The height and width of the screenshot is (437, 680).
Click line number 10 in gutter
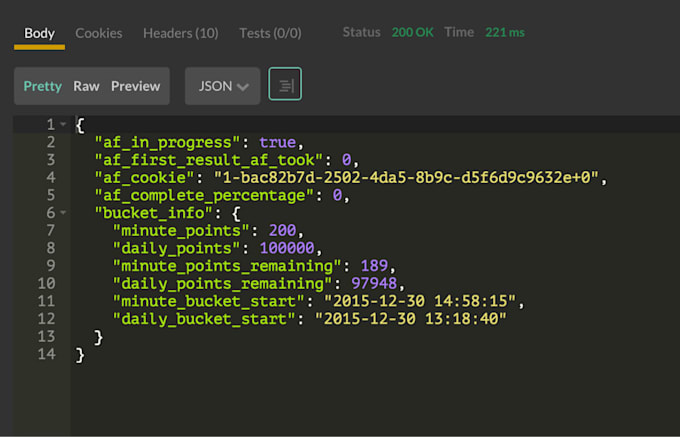[x=46, y=284]
